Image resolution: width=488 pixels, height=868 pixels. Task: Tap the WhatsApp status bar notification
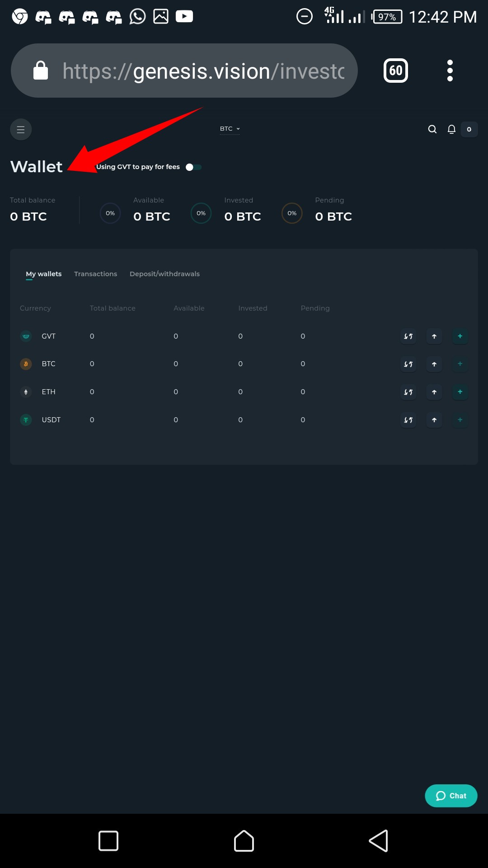pyautogui.click(x=137, y=16)
